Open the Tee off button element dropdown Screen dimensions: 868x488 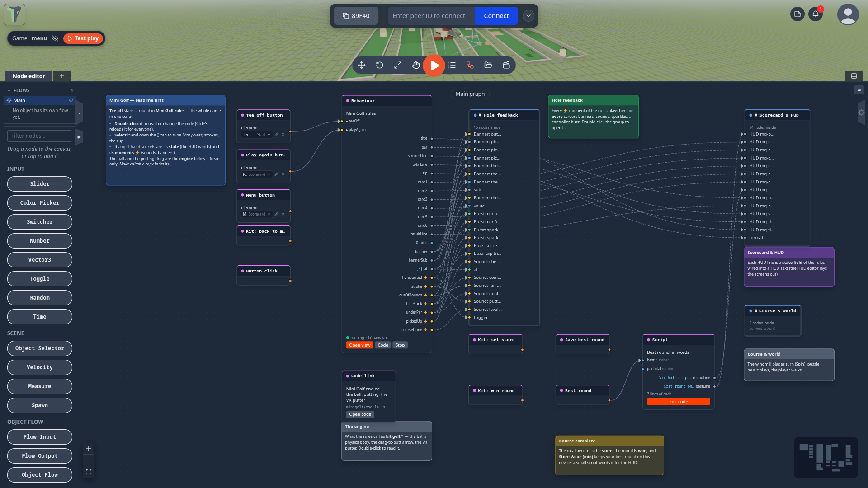click(256, 135)
